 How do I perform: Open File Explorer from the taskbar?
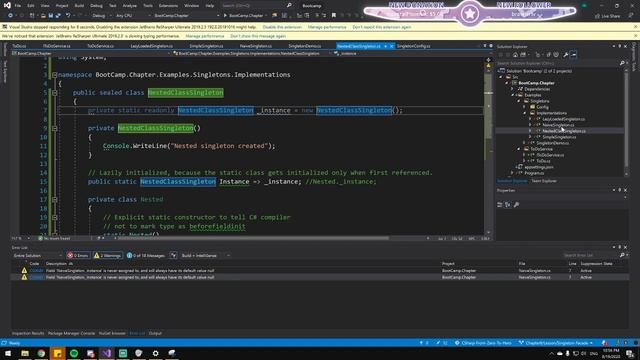click(25, 353)
